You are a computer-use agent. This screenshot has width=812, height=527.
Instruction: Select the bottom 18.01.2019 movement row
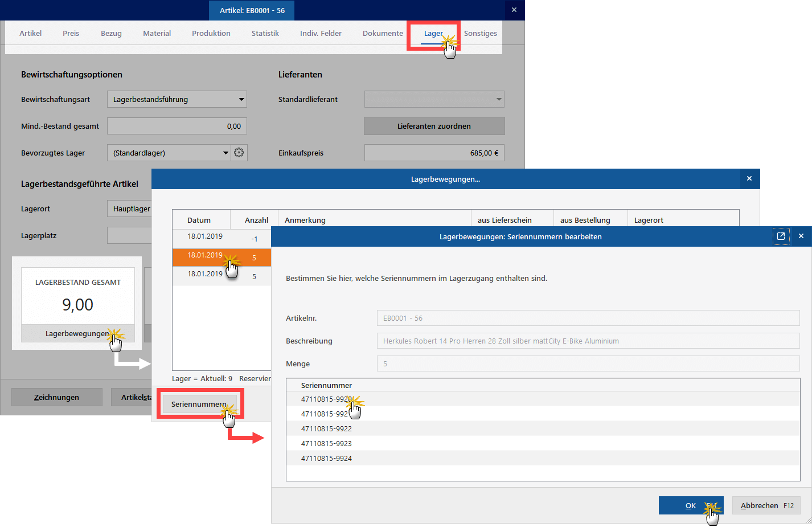tap(222, 276)
